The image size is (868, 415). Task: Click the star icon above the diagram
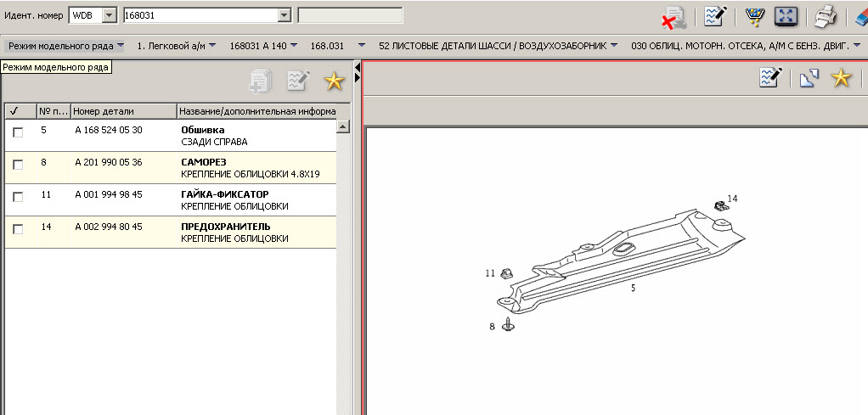840,78
